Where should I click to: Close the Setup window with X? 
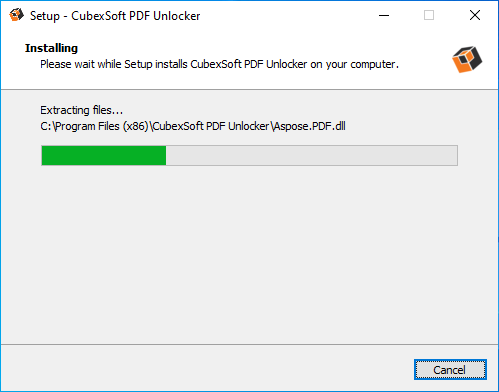click(x=475, y=15)
